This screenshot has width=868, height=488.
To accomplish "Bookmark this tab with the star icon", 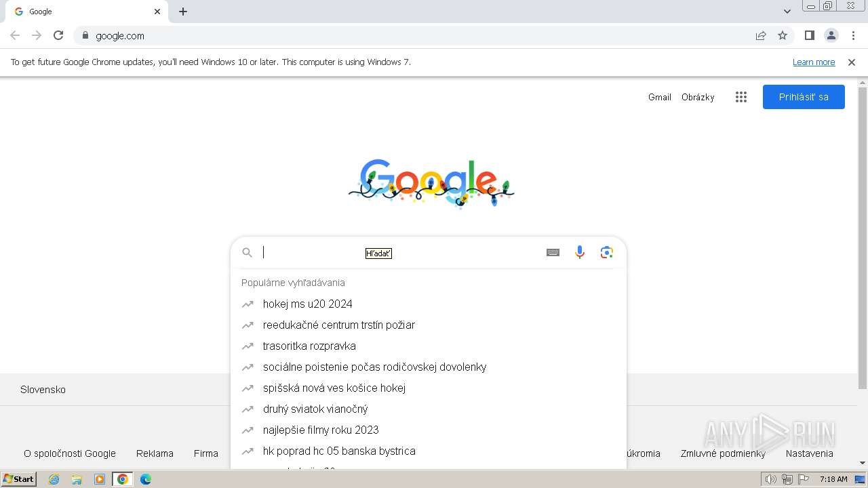I will point(783,35).
